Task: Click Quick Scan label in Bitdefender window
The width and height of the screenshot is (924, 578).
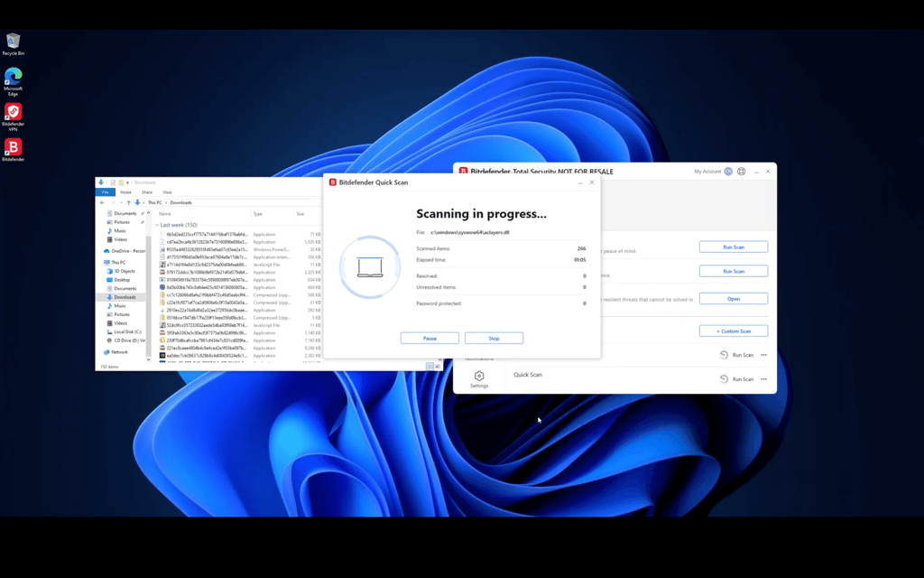Action: [528, 375]
